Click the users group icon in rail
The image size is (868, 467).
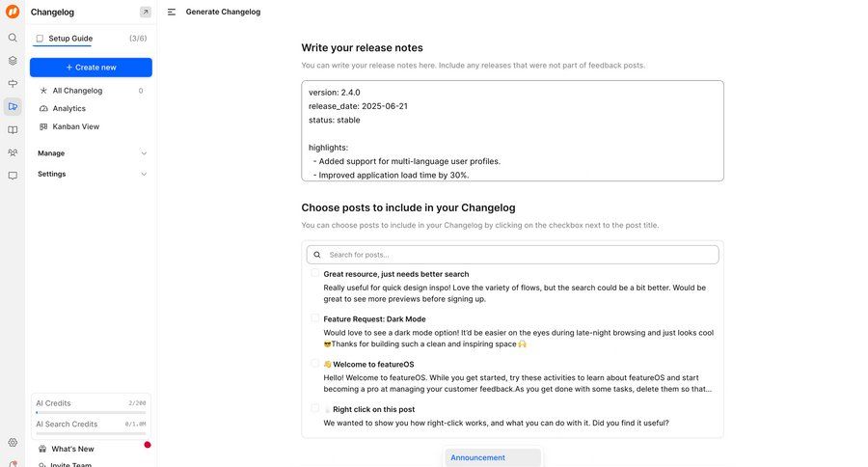[13, 152]
